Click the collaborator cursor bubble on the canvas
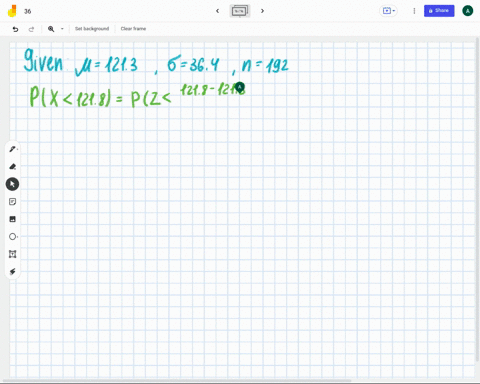This screenshot has height=384, width=480. point(240,87)
